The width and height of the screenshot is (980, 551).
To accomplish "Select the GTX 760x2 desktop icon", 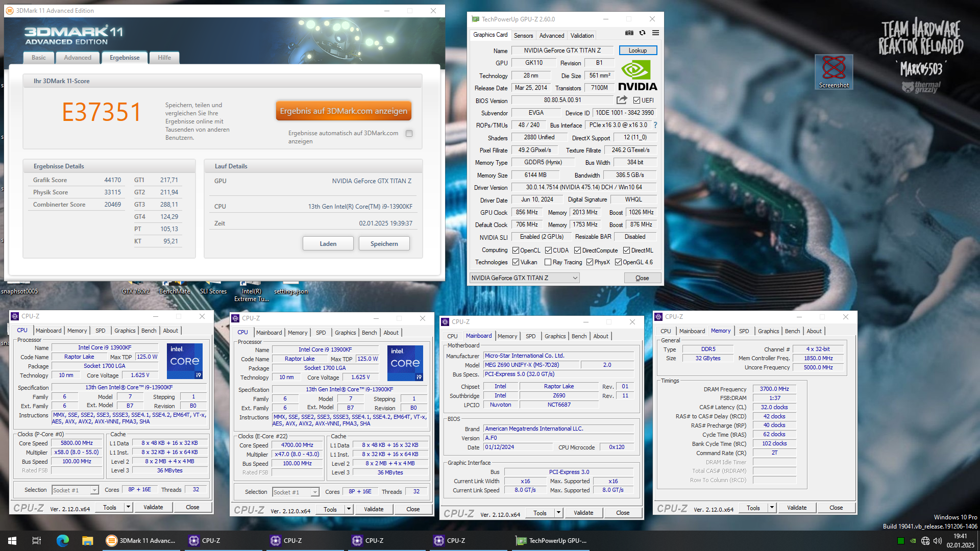I will [x=135, y=287].
